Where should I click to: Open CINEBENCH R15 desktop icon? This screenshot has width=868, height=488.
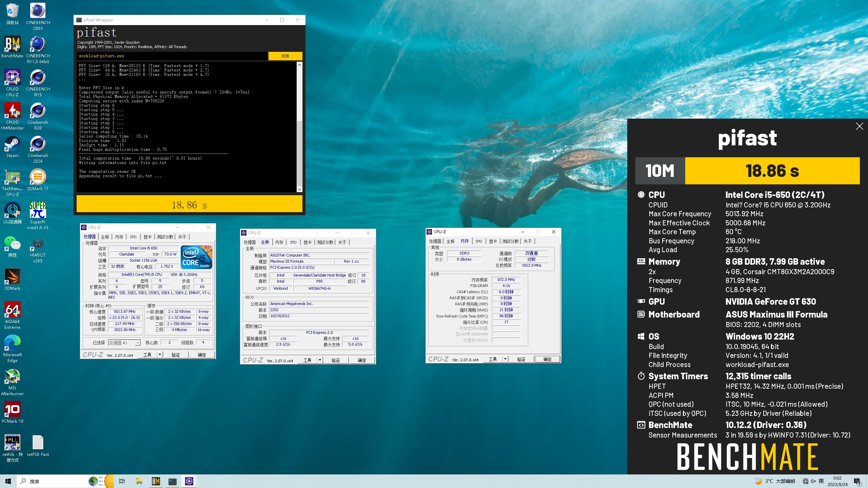(38, 83)
